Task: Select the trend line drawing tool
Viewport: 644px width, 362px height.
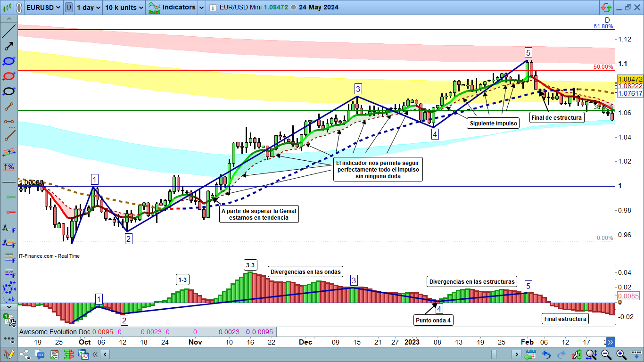Action: click(x=8, y=31)
